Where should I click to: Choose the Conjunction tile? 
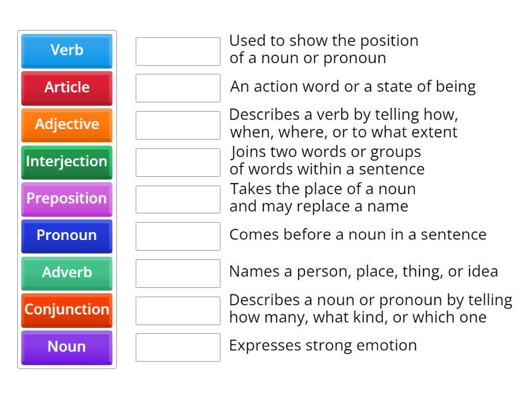pos(66,310)
